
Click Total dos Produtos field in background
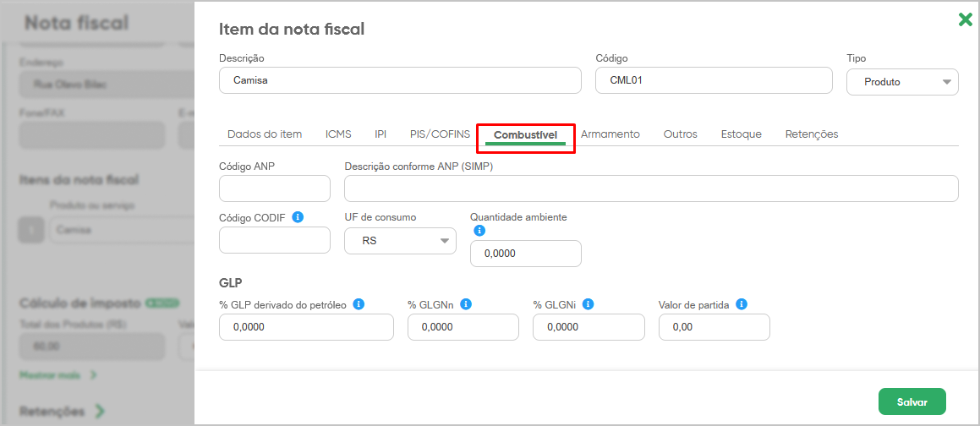click(92, 346)
